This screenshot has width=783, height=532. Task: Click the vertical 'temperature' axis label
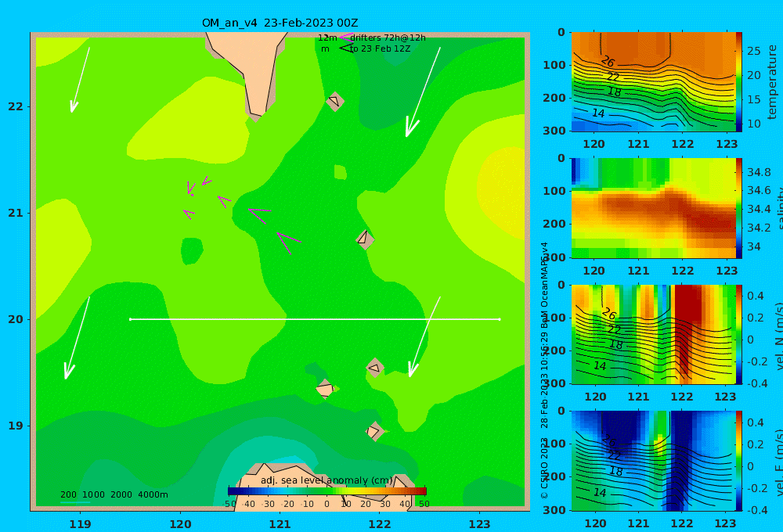pos(772,82)
